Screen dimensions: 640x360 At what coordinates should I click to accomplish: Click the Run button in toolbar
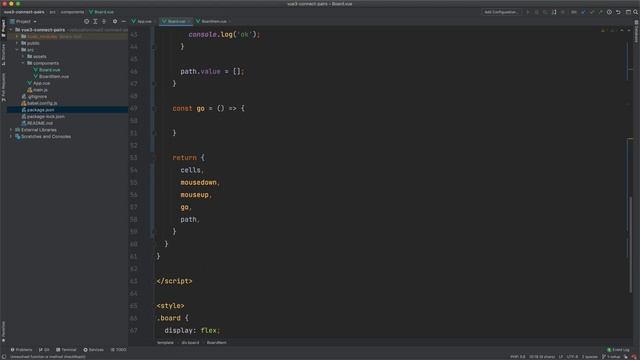tap(528, 12)
